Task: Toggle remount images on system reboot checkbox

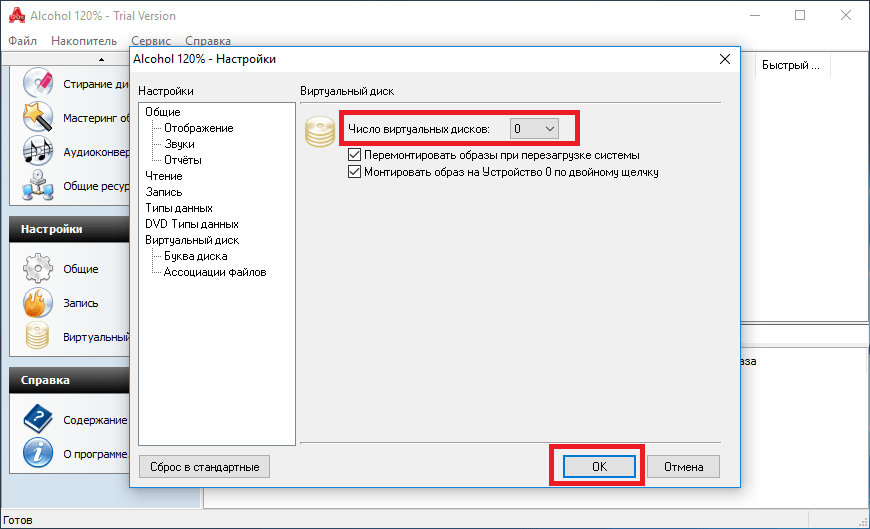Action: tap(354, 155)
